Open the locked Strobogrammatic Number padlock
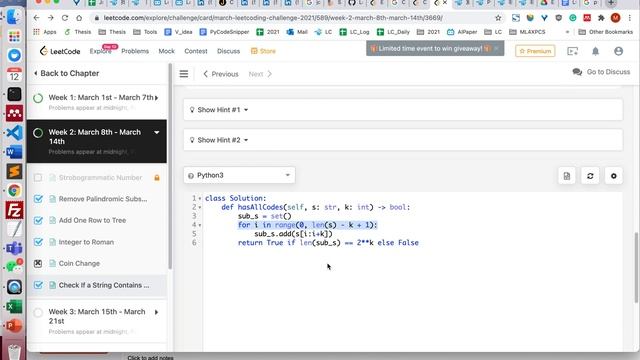Image resolution: width=640 pixels, height=360 pixels. 157,178
